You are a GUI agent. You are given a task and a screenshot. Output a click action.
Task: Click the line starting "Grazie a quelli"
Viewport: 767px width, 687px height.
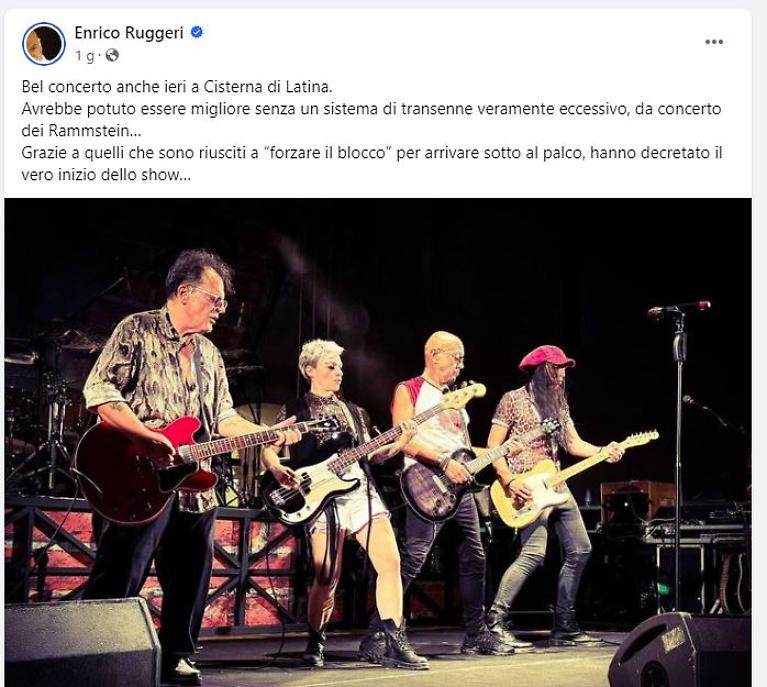pos(372,153)
